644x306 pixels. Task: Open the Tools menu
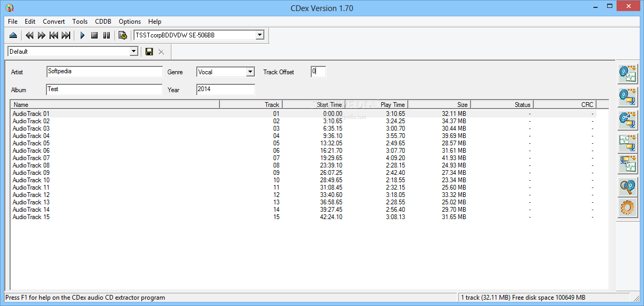point(80,22)
